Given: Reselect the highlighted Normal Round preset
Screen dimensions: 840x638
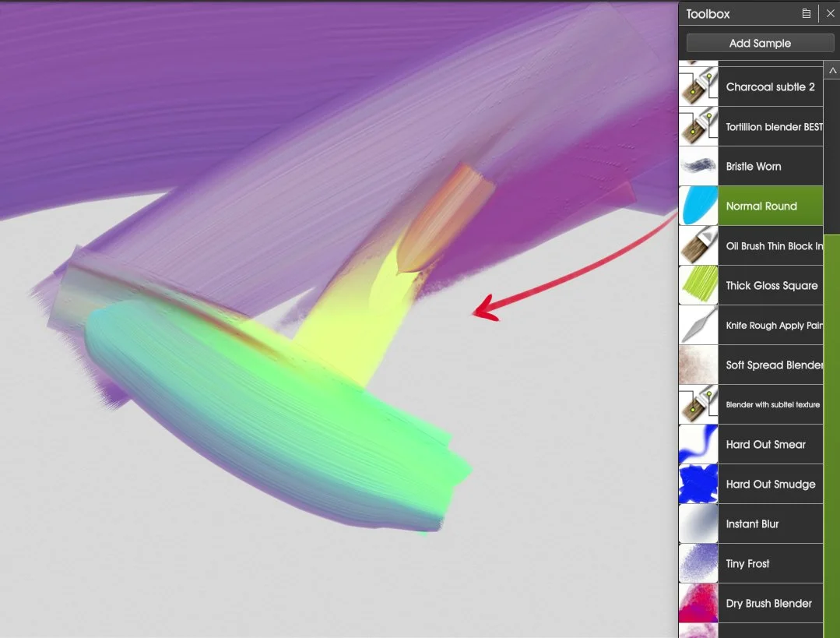Looking at the screenshot, I should (761, 206).
